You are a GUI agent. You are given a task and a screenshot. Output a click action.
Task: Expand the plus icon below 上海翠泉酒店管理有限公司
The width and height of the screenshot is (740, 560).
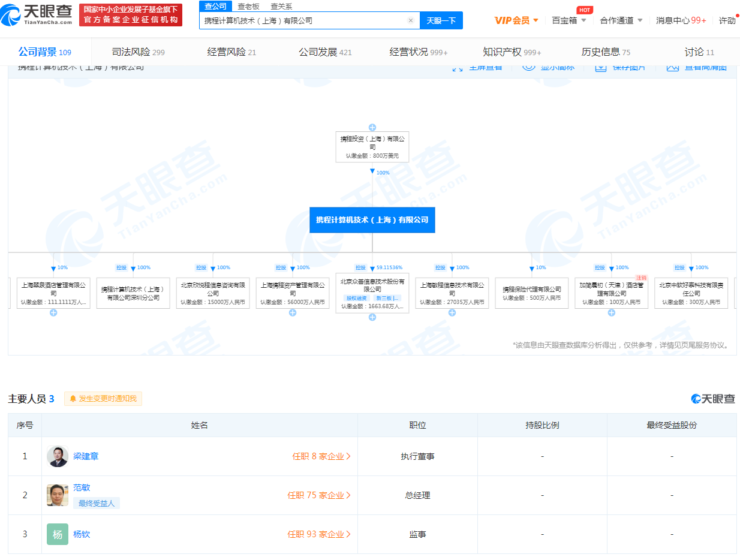53,312
